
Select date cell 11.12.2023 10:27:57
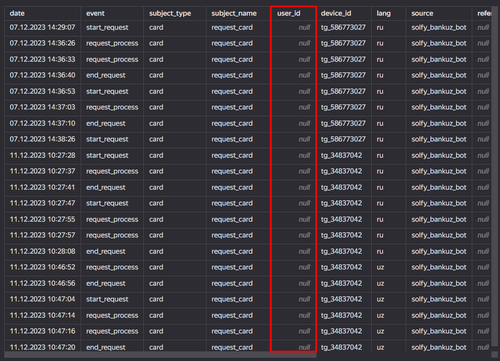(42, 235)
